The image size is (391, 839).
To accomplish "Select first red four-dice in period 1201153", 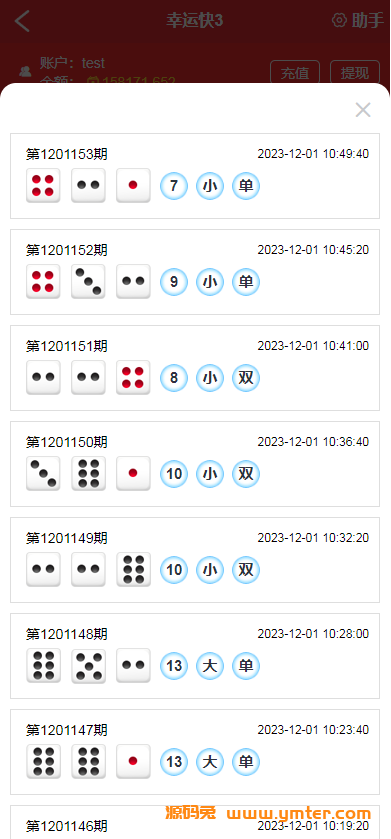I will point(43,186).
